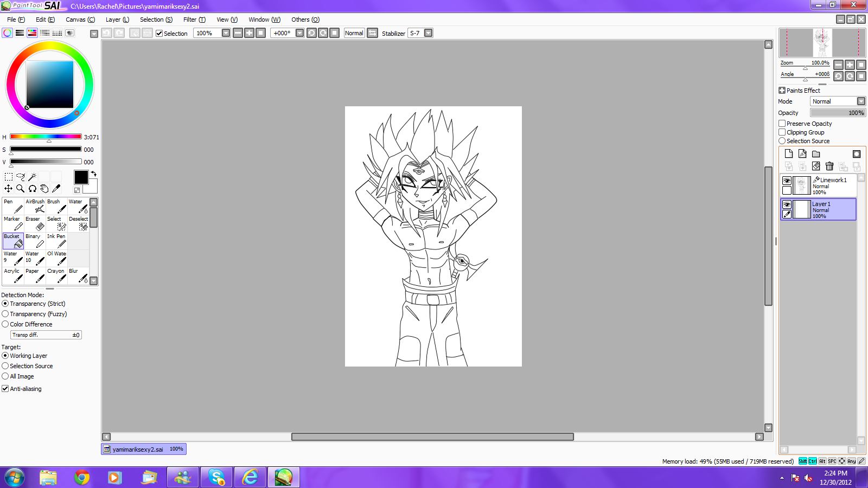Select the Crayon brush
The width and height of the screenshot is (868, 488).
click(x=56, y=275)
